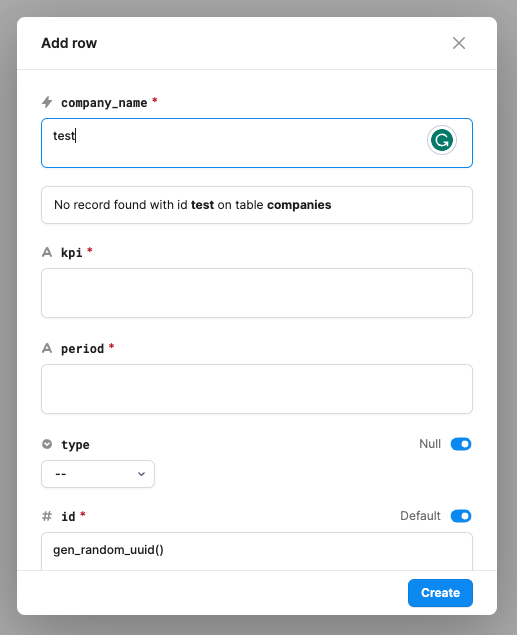Click the lightning bolt icon beside company_name
517x635 pixels.
(47, 102)
